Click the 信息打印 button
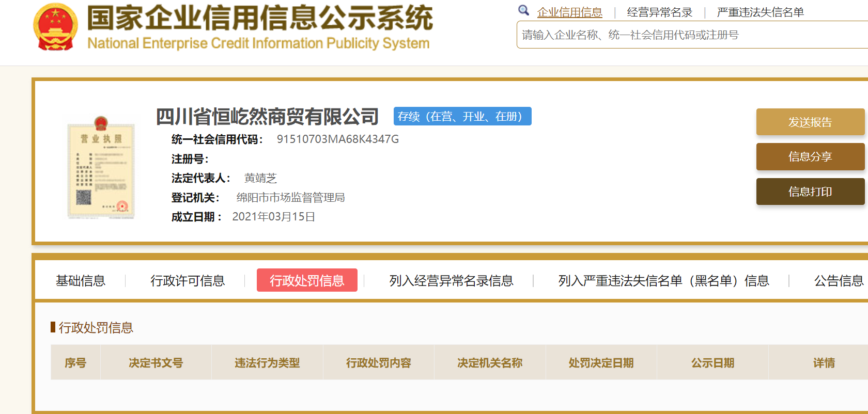 click(x=810, y=192)
